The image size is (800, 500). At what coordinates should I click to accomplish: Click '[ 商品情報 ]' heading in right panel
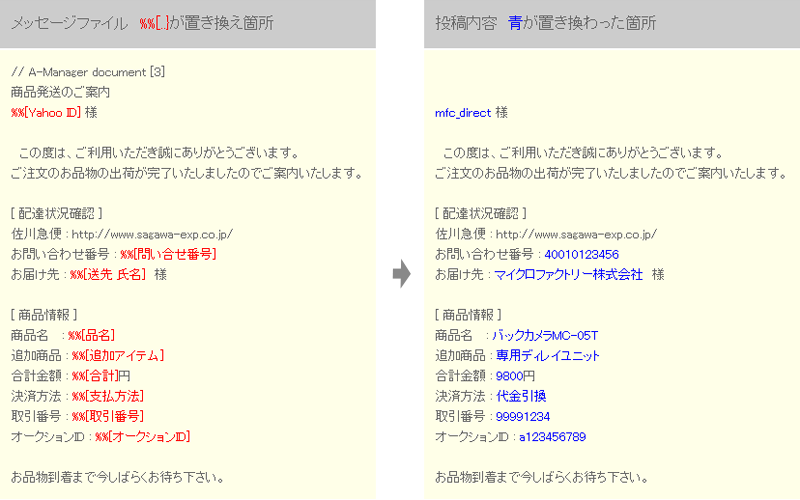468,315
